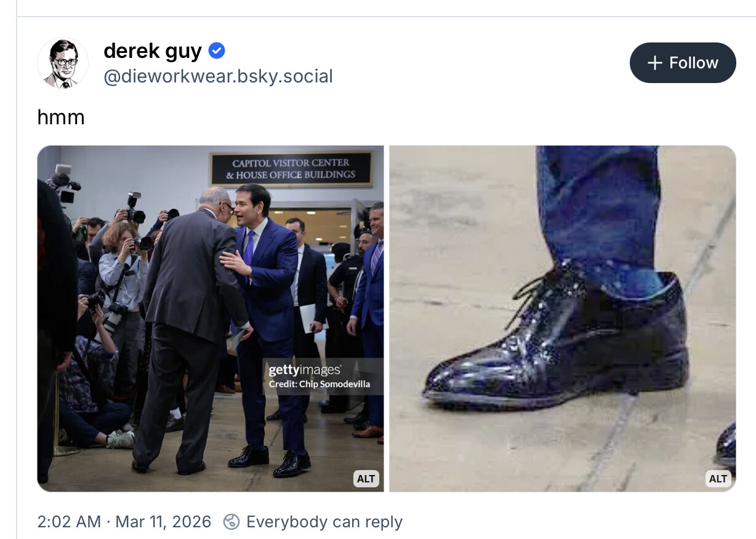The width and height of the screenshot is (756, 539).
Task: Show ALT text for the shoe close-up
Action: coord(718,479)
